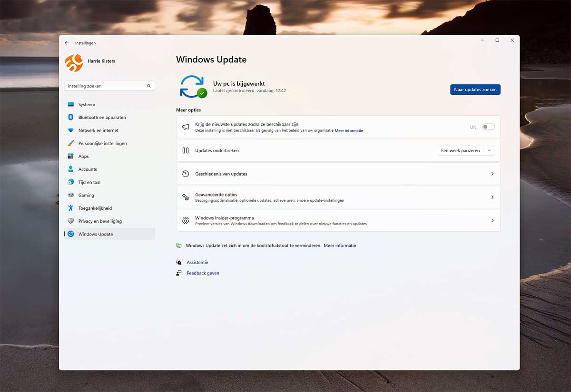Screen dimensions: 571x392
Task: Click the Tijd en taal globe icon
Action: click(70, 182)
